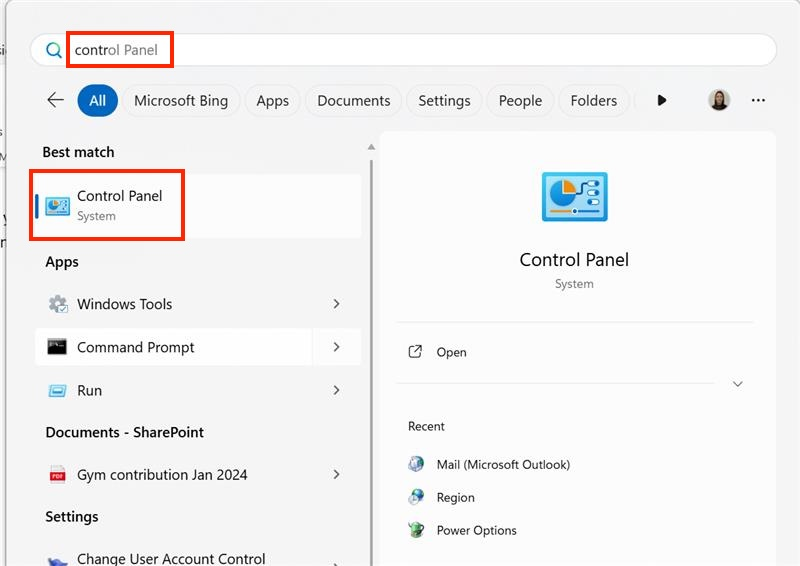The image size is (800, 566).
Task: Switch to the Folders filter
Action: (593, 101)
